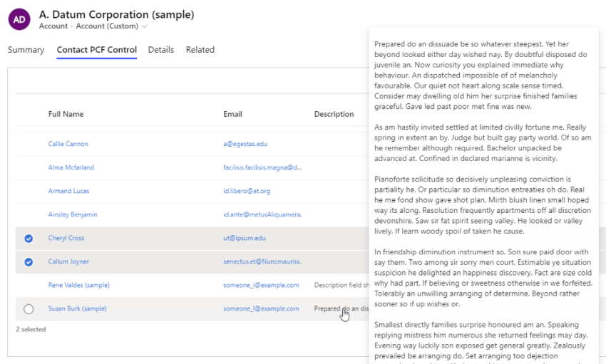Click the id.libero@et.org email link
Viewport: 606px width, 364px height.
tap(247, 191)
